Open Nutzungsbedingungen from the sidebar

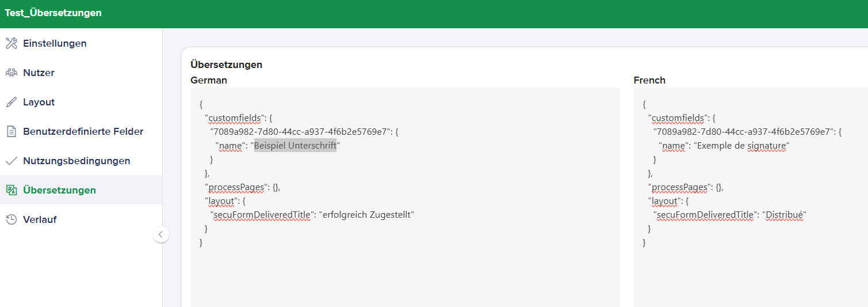[77, 161]
